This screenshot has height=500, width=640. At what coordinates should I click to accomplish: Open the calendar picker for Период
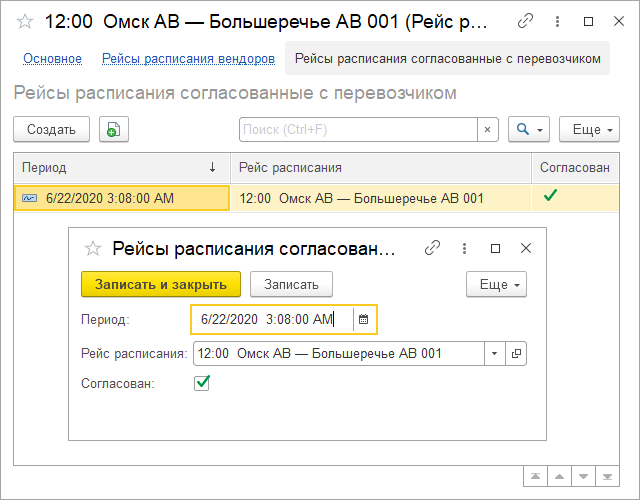click(x=364, y=319)
